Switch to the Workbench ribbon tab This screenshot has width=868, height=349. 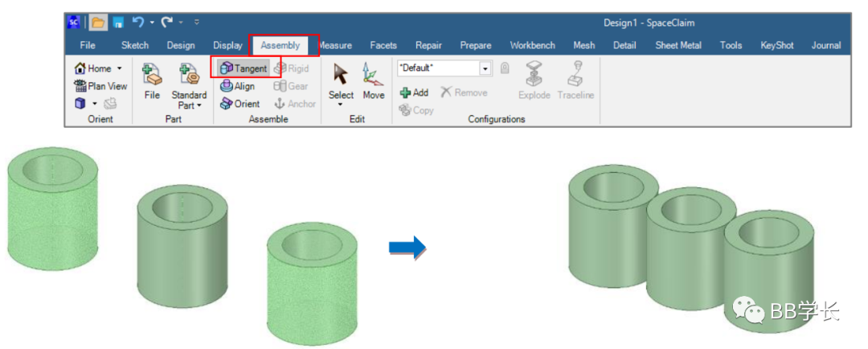coord(533,45)
